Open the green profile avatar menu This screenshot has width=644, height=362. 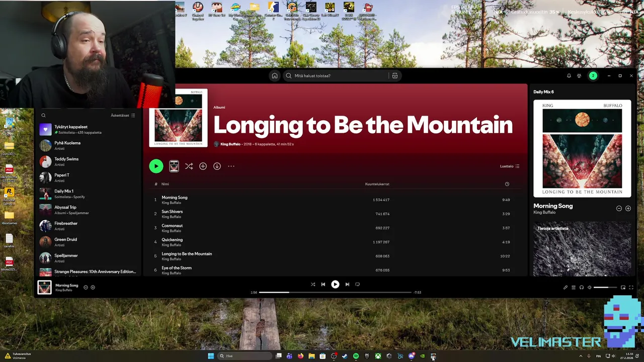[593, 76]
